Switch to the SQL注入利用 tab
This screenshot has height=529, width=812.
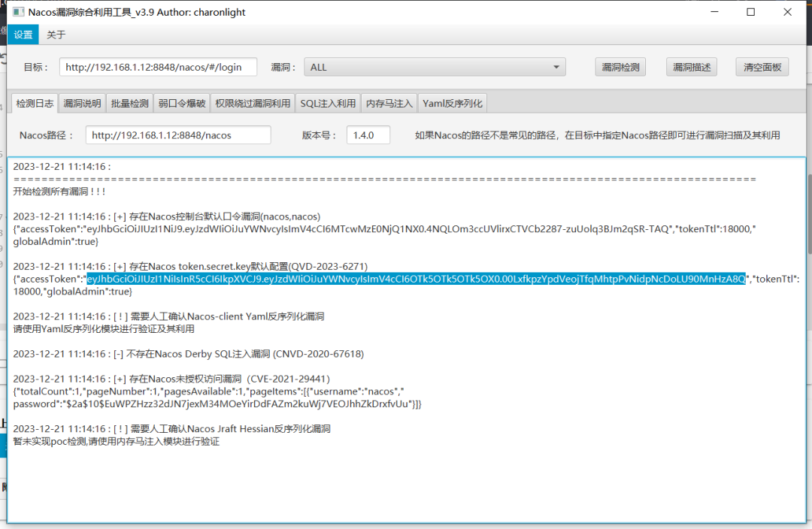[x=328, y=104]
